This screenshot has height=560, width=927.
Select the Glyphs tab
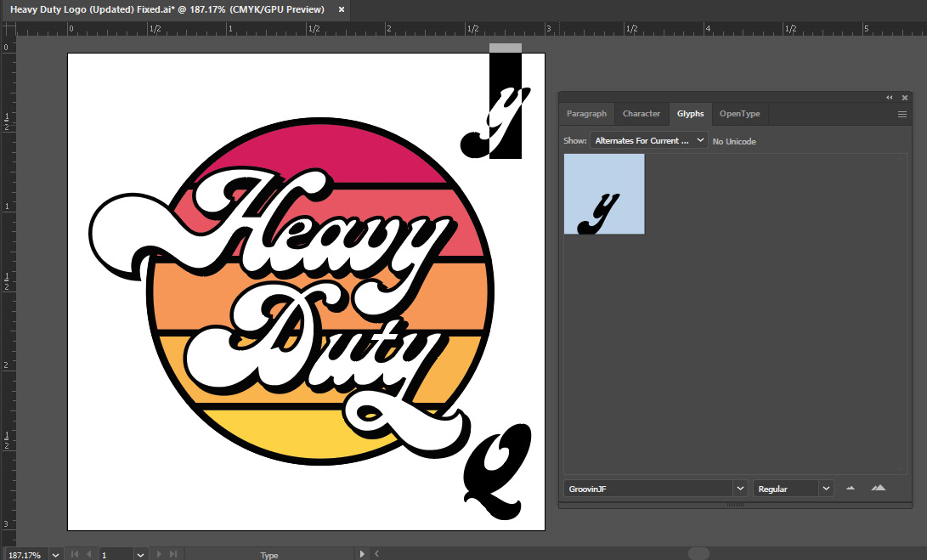[691, 114]
